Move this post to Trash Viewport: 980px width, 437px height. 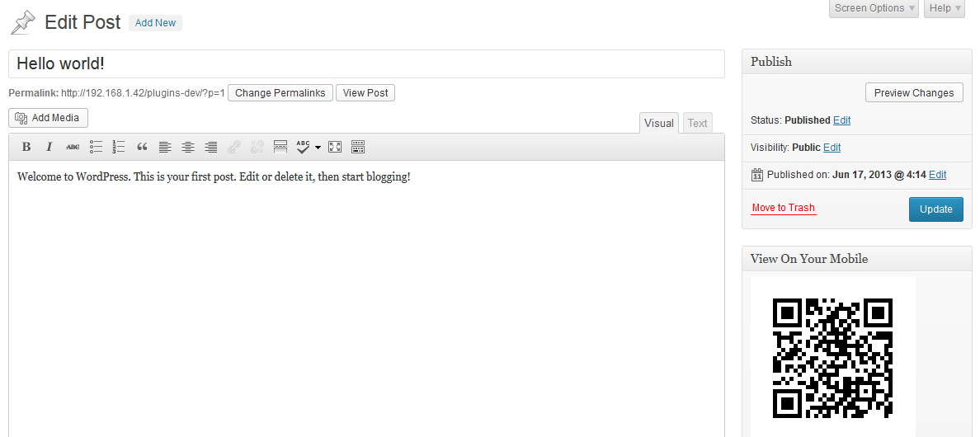click(783, 208)
